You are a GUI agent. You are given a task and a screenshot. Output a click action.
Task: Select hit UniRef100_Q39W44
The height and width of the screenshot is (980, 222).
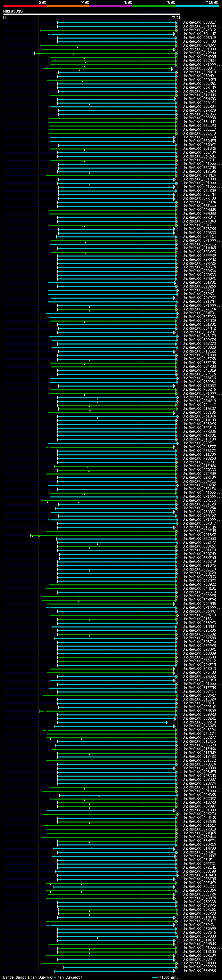pos(199,837)
